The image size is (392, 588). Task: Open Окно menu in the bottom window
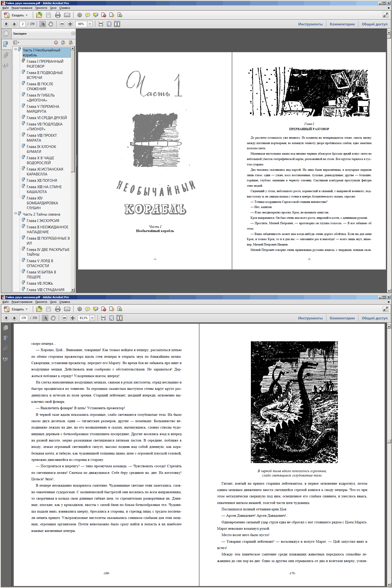(x=53, y=302)
